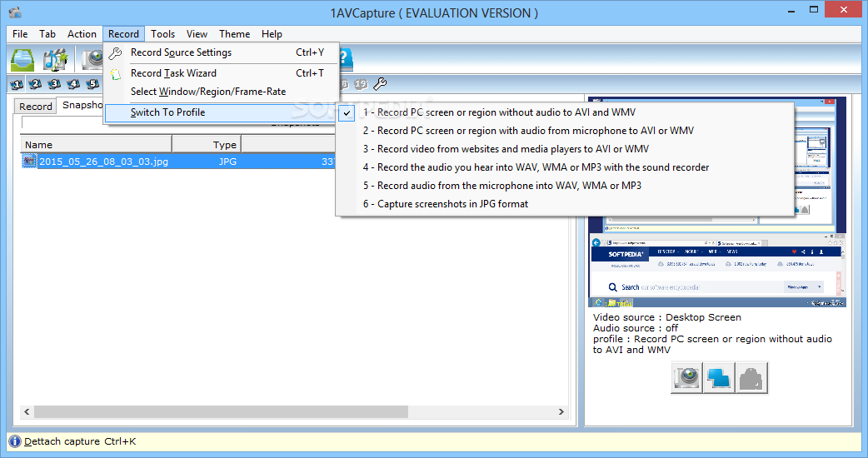Click the 'Audio source : off' text
Viewport: 868px width, 458px height.
point(636,328)
